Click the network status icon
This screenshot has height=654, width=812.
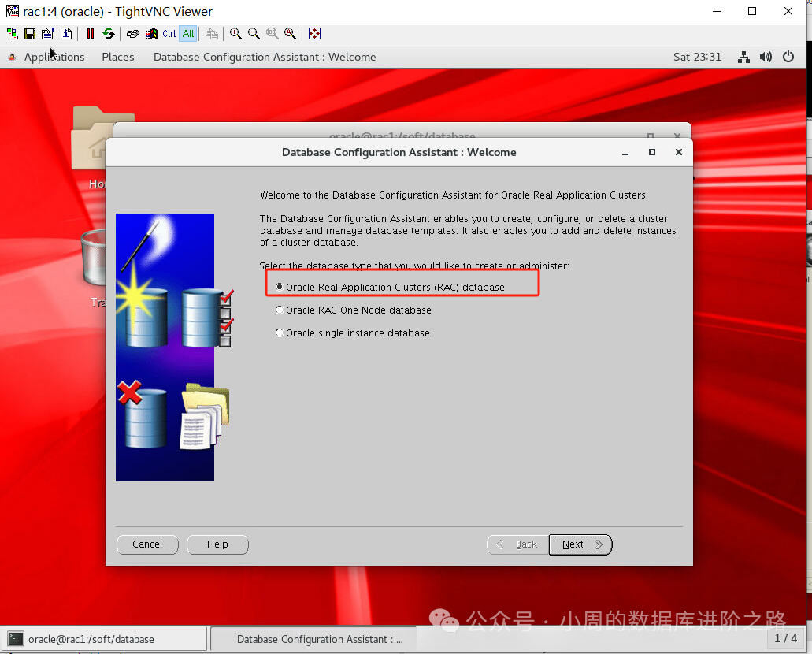(x=743, y=57)
